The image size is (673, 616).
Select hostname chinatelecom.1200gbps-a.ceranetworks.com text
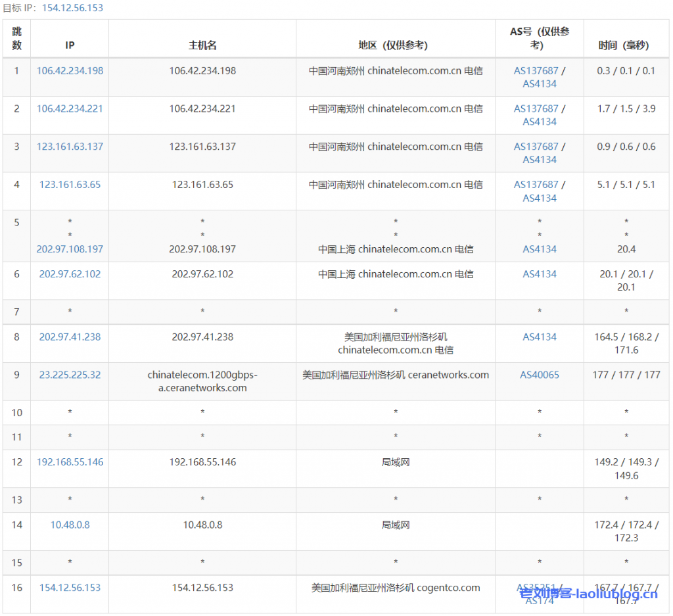coord(202,381)
